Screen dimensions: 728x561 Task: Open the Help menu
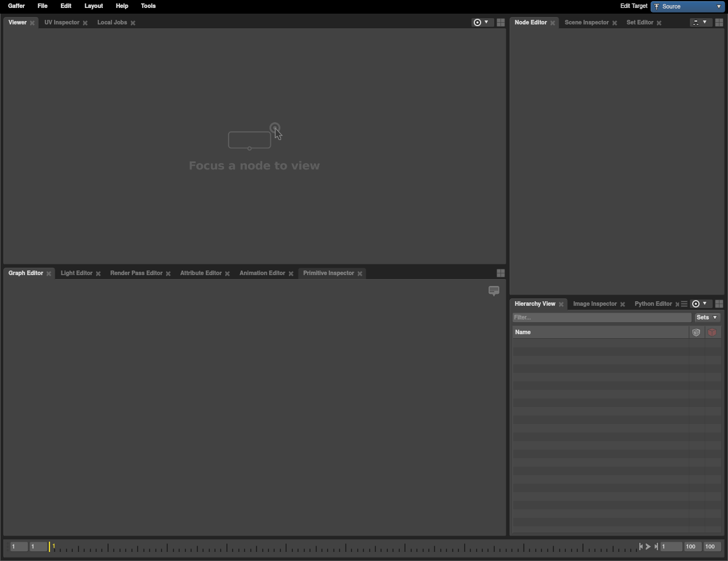122,6
